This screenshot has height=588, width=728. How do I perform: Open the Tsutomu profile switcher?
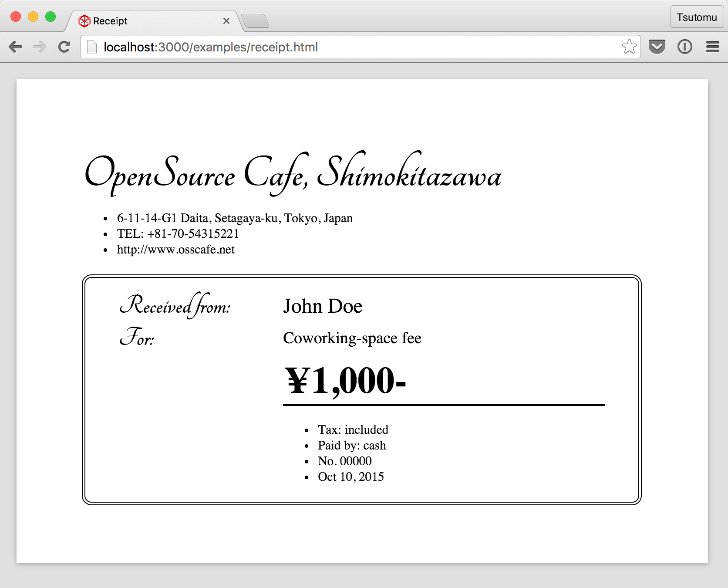(x=696, y=17)
